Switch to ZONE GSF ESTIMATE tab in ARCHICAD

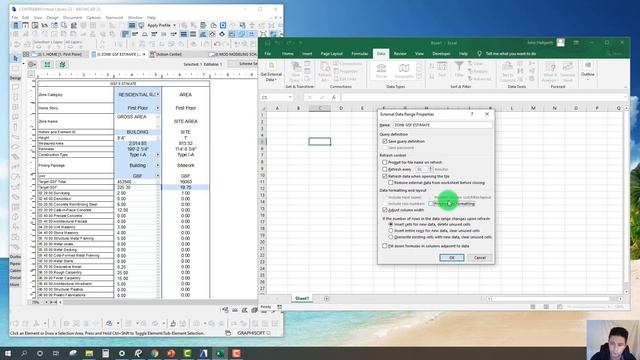[118, 54]
